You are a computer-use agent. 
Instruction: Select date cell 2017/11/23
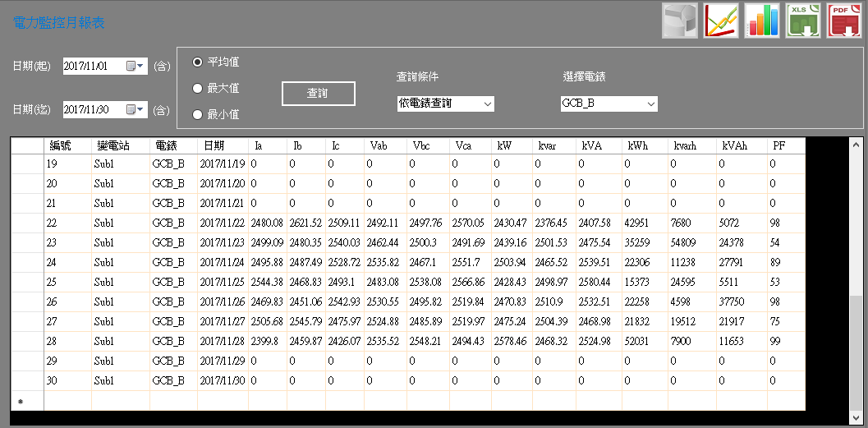coord(223,242)
